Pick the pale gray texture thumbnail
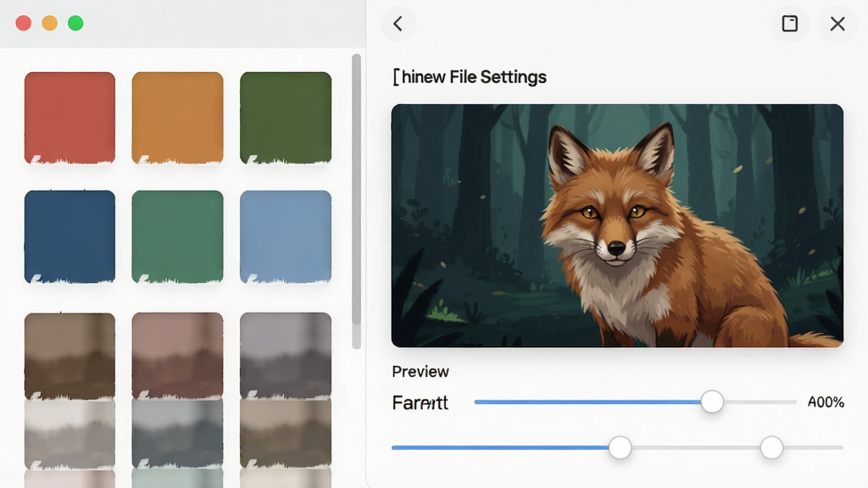Screen dimensions: 868x488 click(x=70, y=435)
